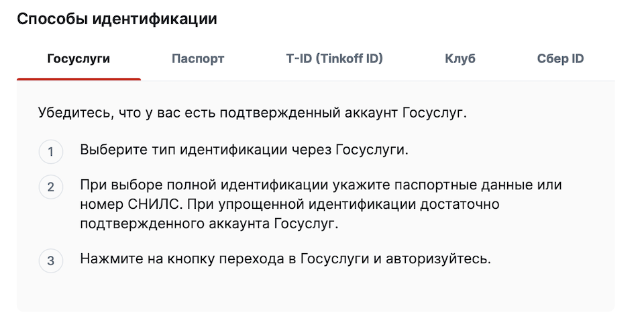Click the word авторизуйтесь in step three
Image resolution: width=644 pixels, height=329 pixels.
click(x=438, y=259)
